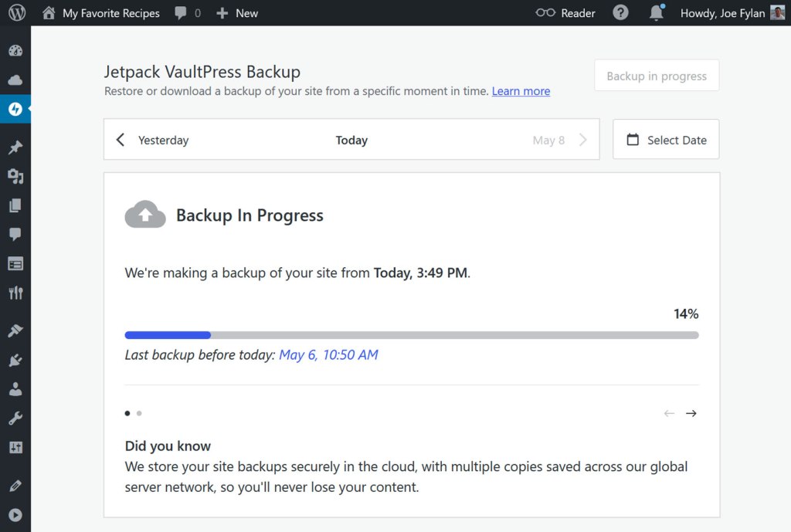Screen dimensions: 791x532
Task: Click the home icon in admin bar
Action: pyautogui.click(x=49, y=12)
